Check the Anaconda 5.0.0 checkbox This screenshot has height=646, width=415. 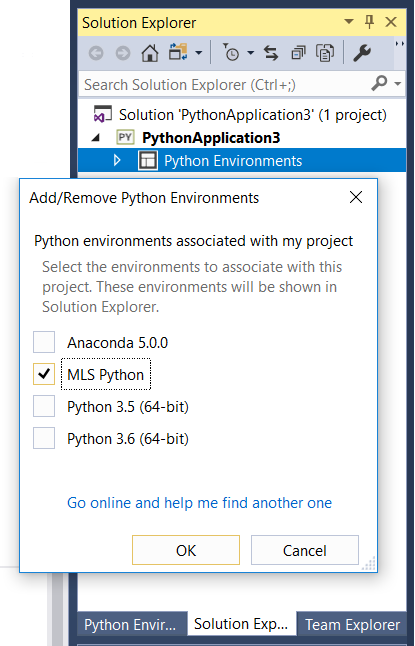[x=44, y=342]
